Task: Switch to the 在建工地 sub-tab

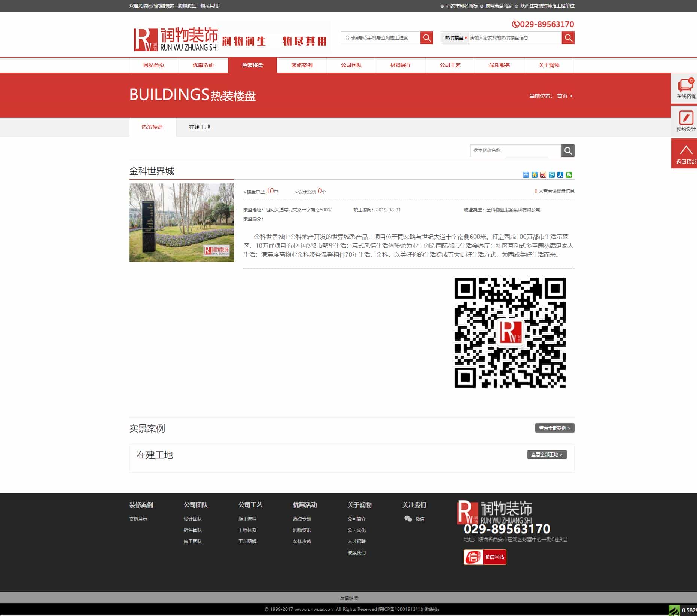Action: pos(200,127)
